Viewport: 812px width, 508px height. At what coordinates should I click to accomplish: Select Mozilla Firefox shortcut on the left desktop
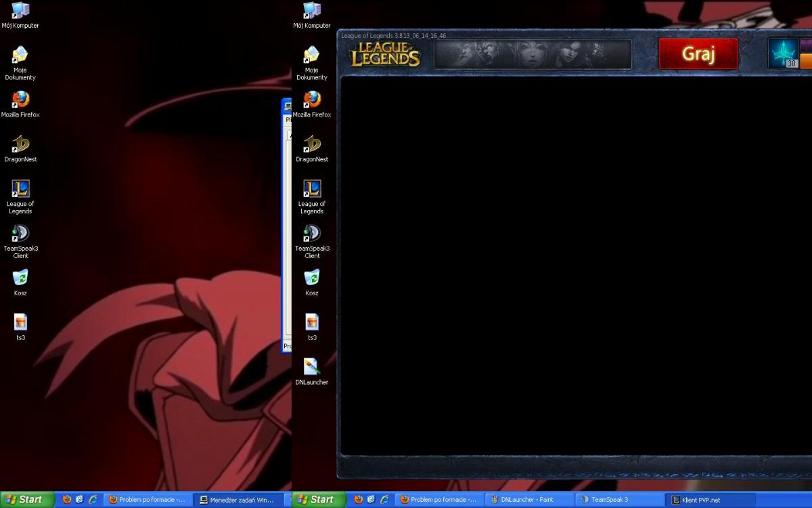tap(20, 104)
